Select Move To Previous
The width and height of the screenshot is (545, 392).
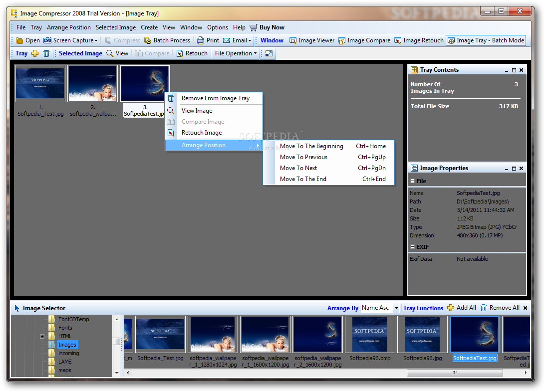[329, 157]
